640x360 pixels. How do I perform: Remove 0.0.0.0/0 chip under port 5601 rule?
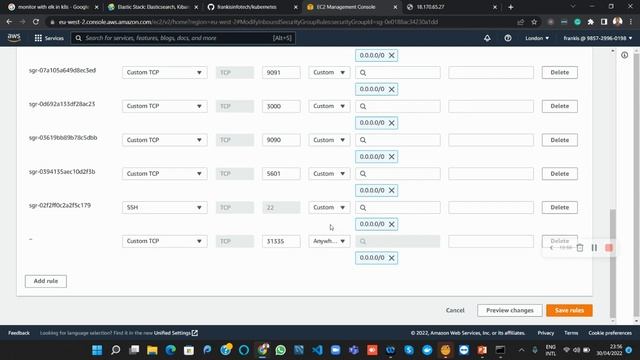click(x=391, y=190)
